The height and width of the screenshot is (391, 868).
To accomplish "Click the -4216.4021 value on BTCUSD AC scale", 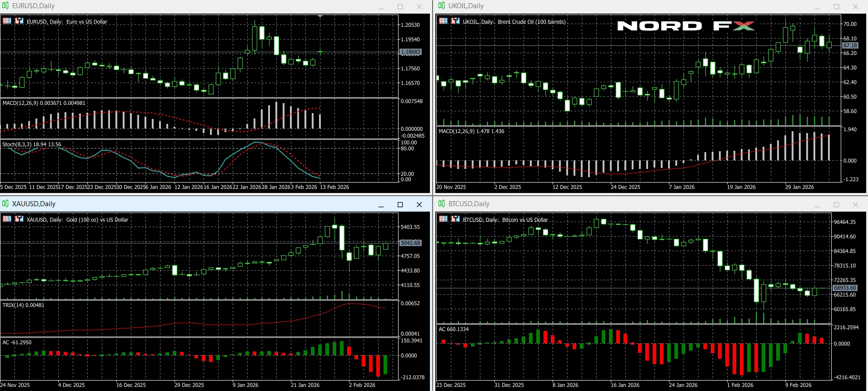I will click(x=847, y=377).
